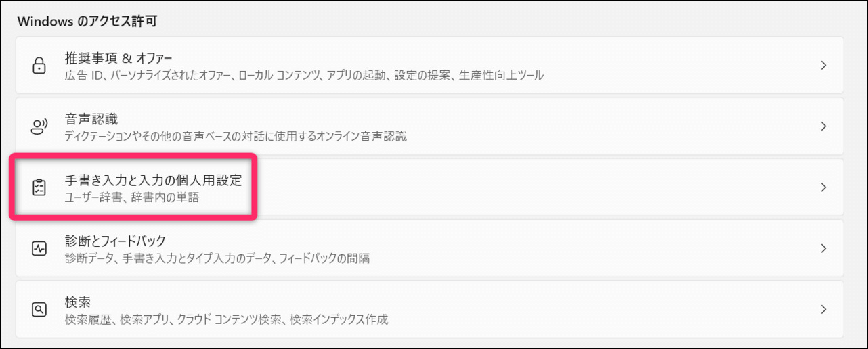Expand the 推奨事項 & オファー chevron arrow
Screen dimensions: 868x349
click(x=823, y=66)
